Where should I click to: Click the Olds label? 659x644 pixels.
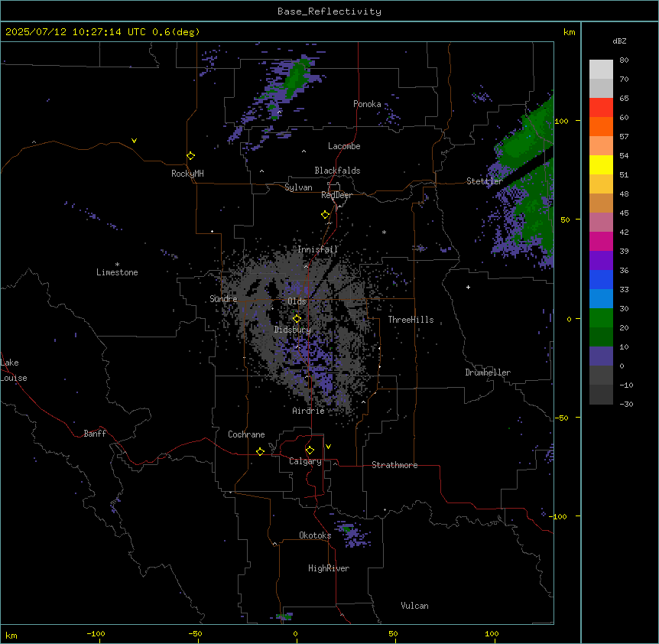click(297, 301)
